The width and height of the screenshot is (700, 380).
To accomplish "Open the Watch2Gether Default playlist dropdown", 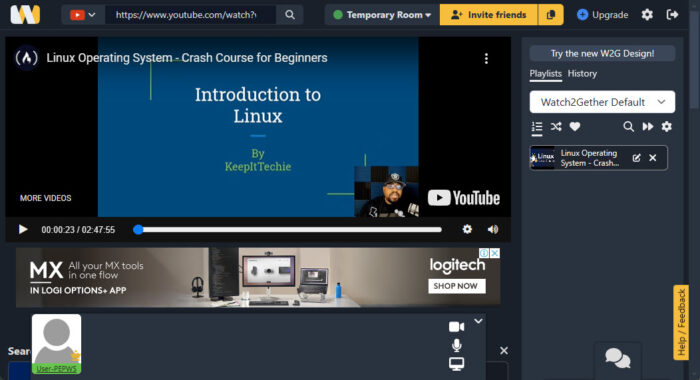I will [x=602, y=102].
